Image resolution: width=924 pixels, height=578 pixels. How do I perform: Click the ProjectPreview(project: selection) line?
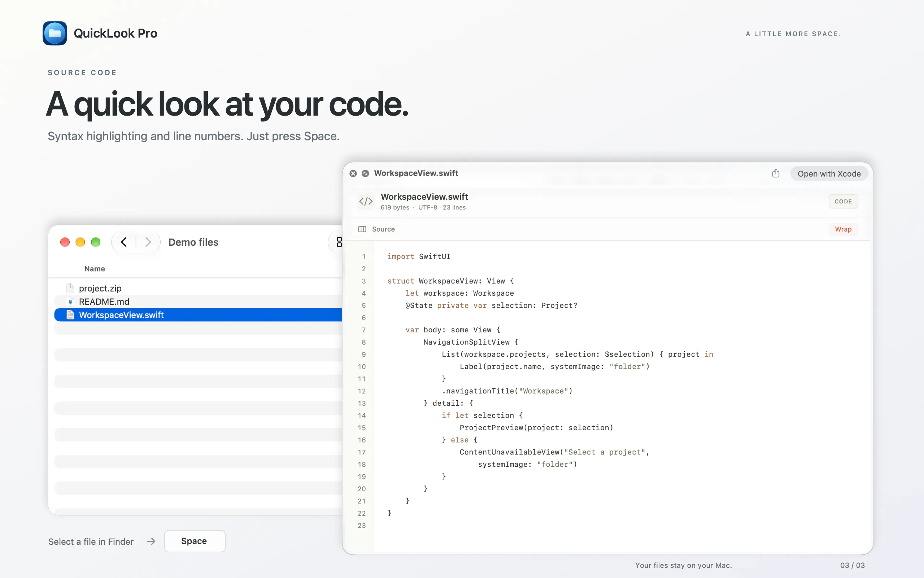pos(536,428)
